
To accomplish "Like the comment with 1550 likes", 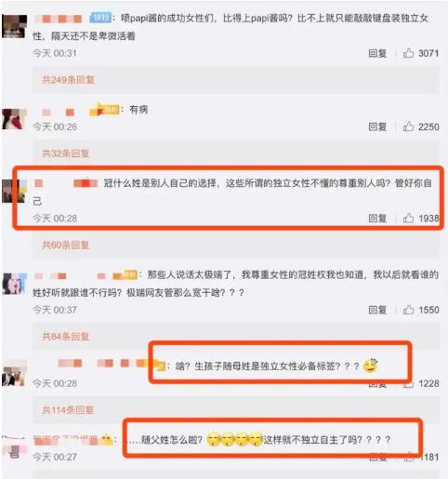I will [408, 310].
